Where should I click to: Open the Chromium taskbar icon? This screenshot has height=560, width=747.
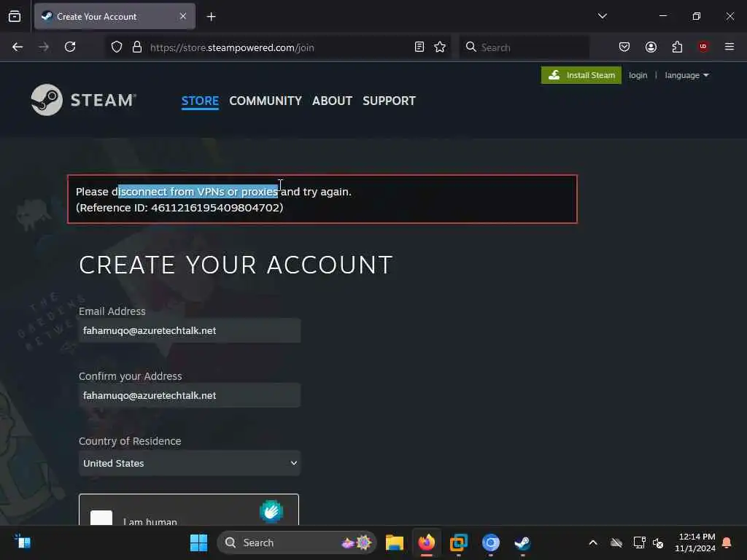pos(491,542)
